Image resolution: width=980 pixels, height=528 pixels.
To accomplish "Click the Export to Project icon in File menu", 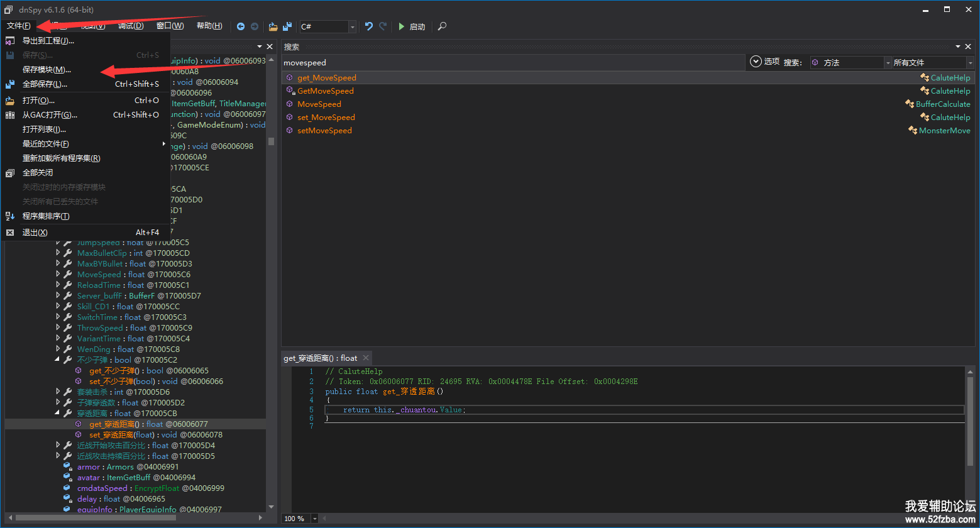I will click(x=10, y=41).
